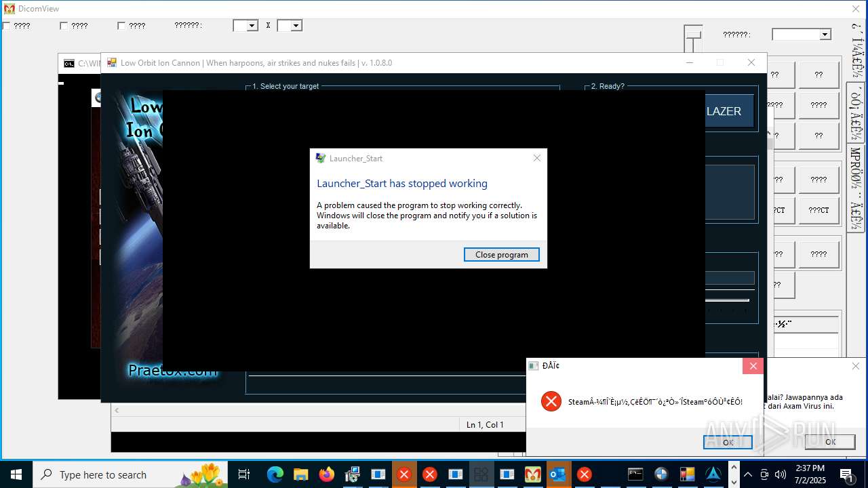The image size is (868, 488).
Task: Click the left scroll arrow of Notepad's scrollbar
Action: click(x=117, y=411)
